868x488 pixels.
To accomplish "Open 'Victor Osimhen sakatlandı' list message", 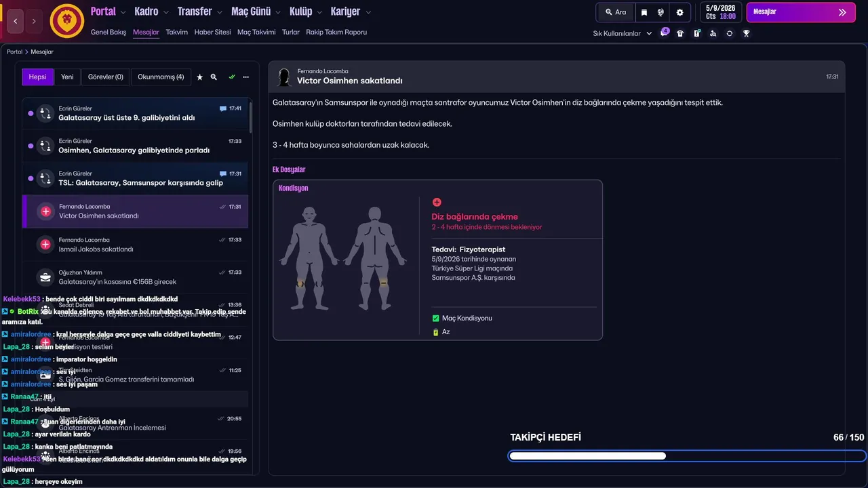I will pos(135,211).
